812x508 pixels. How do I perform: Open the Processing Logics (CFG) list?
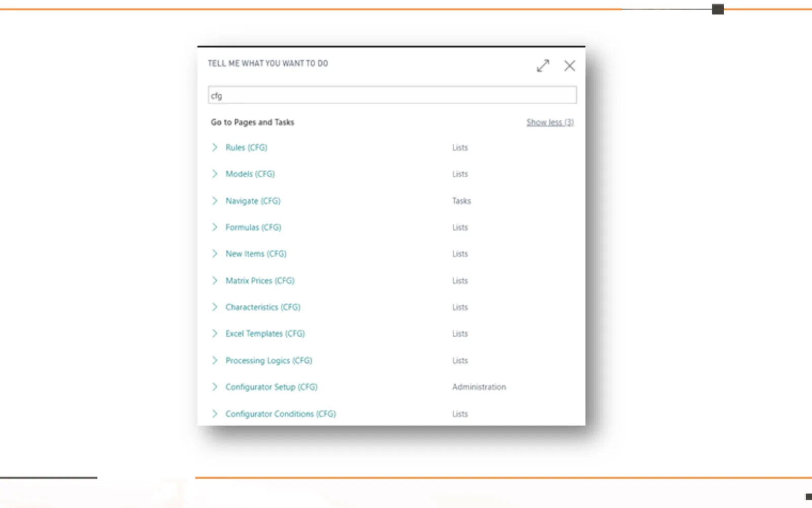click(268, 360)
